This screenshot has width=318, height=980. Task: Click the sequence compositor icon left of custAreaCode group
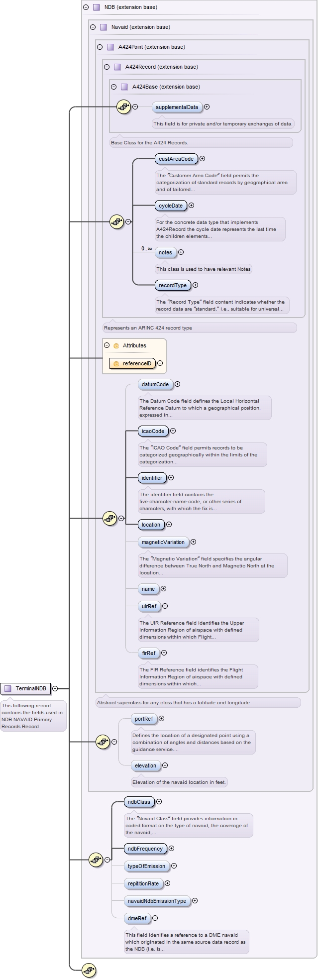(116, 222)
